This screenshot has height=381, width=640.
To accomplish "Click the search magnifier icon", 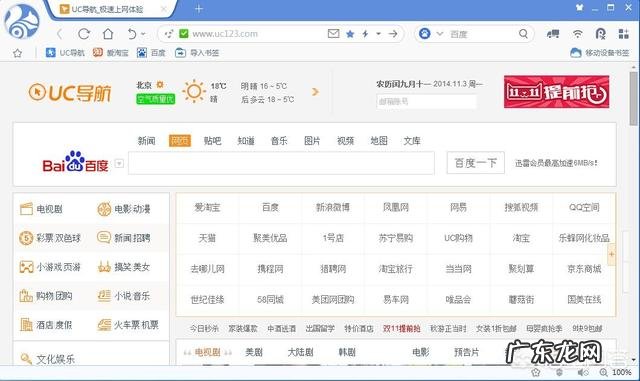I will click(523, 33).
